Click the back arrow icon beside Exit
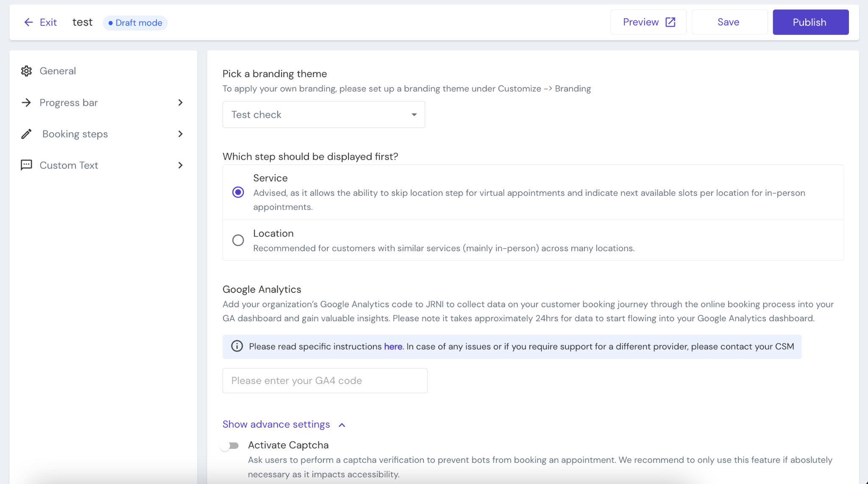 click(x=28, y=22)
